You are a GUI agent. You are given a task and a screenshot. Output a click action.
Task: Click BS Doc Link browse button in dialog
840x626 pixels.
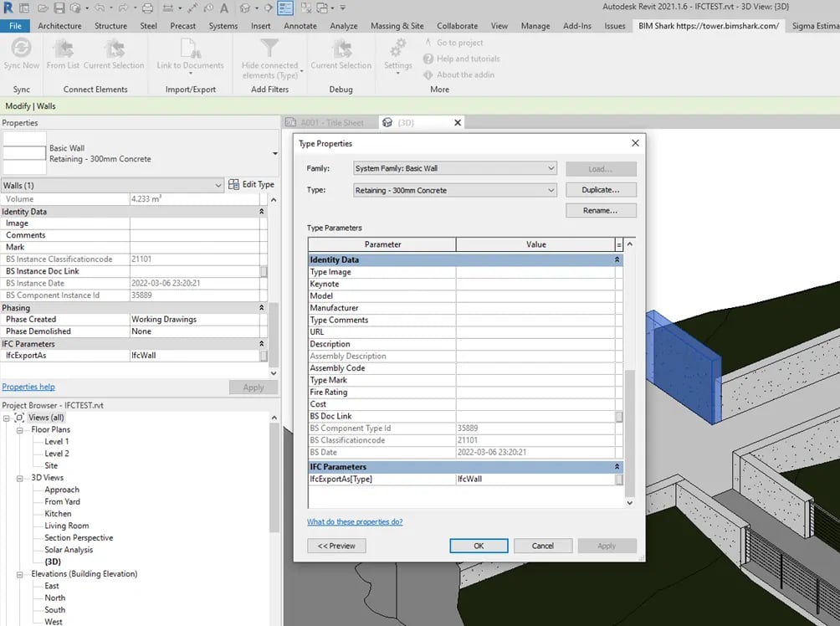tap(619, 417)
